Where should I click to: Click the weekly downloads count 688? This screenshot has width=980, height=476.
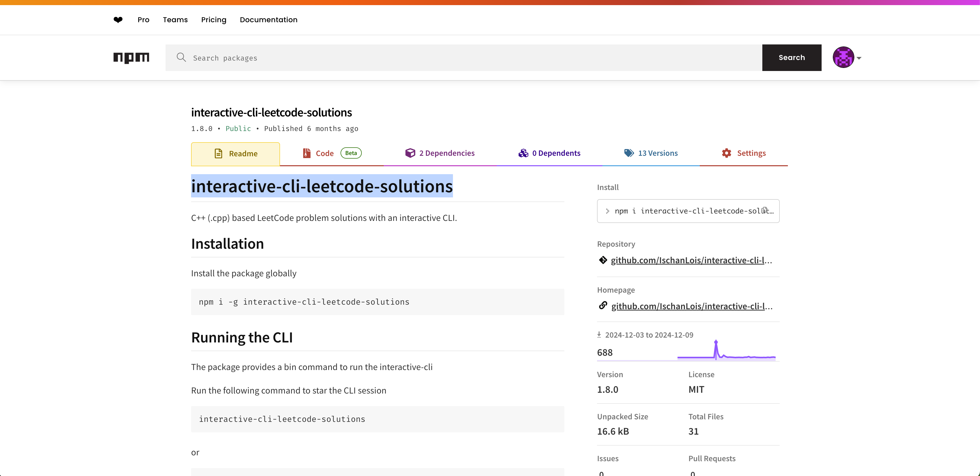pyautogui.click(x=604, y=352)
